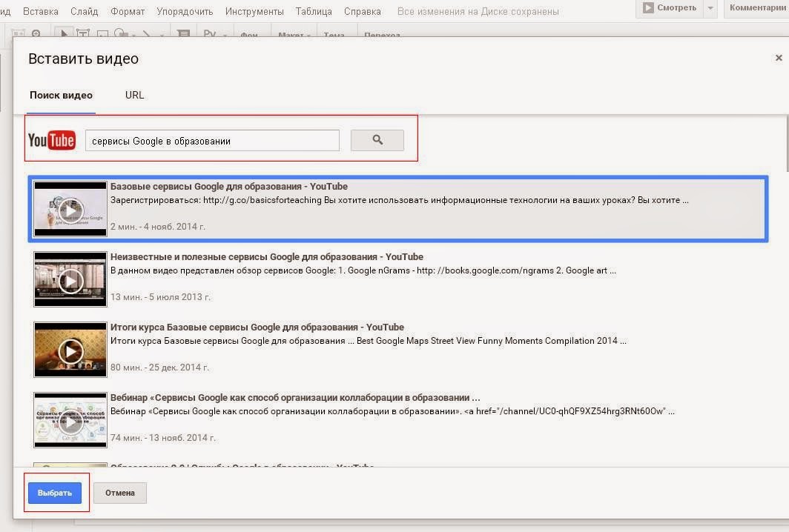Switch to the Поиск видео tab

pyautogui.click(x=61, y=95)
